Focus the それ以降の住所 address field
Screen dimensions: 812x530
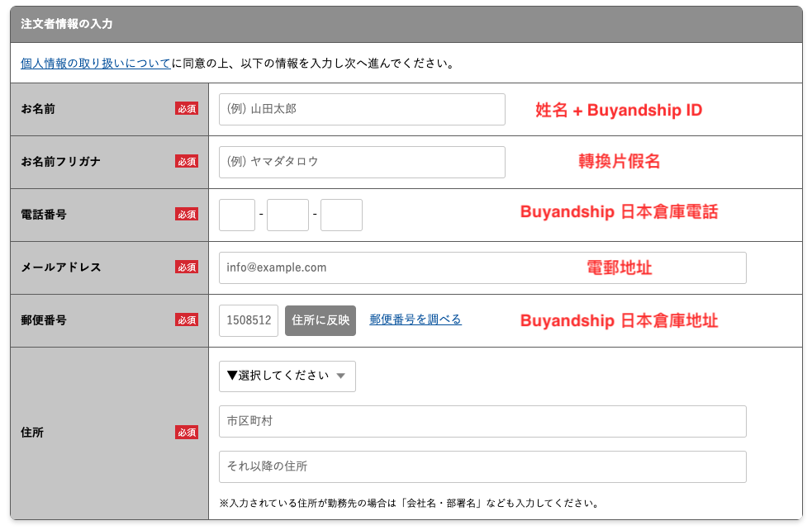pos(482,466)
